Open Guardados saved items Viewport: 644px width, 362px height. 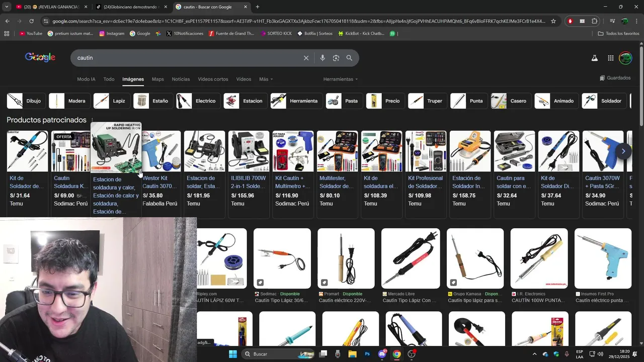[x=615, y=78]
